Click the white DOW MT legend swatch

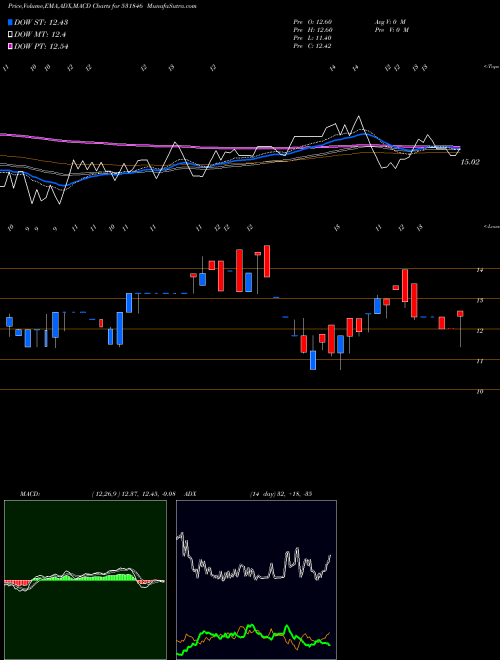click(10, 35)
